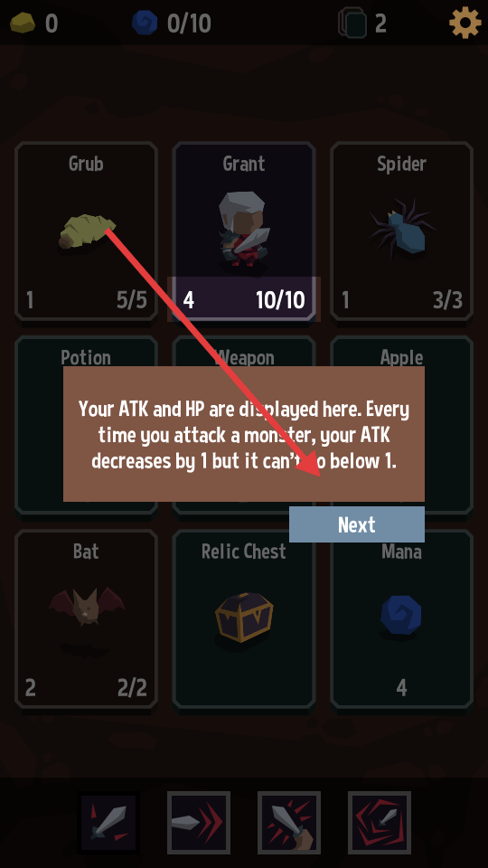Attack the Bat card

[x=86, y=618]
